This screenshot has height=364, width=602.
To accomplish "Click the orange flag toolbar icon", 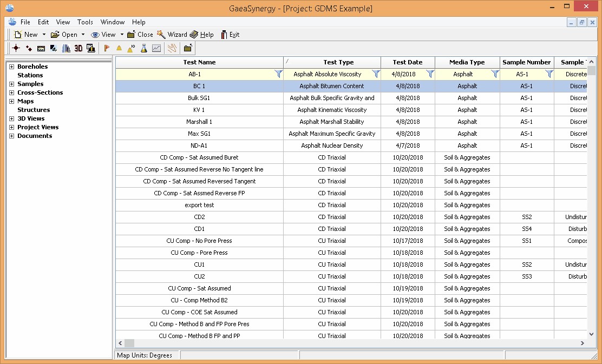I will pos(107,48).
